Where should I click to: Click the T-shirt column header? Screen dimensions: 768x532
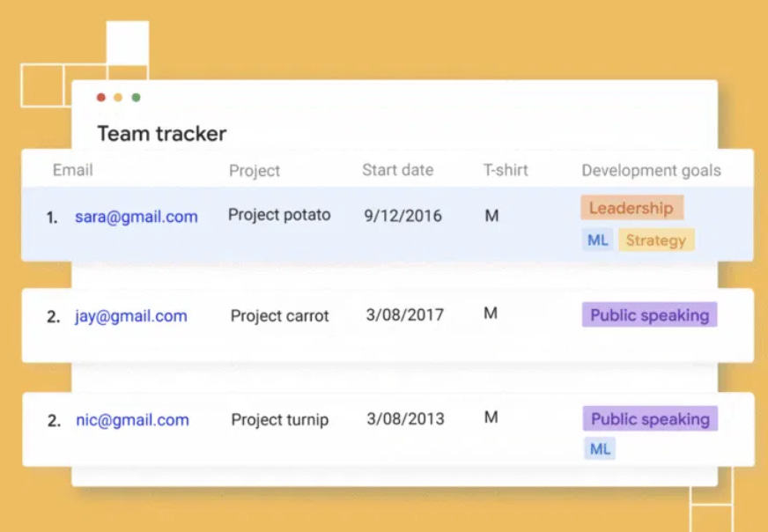[506, 170]
